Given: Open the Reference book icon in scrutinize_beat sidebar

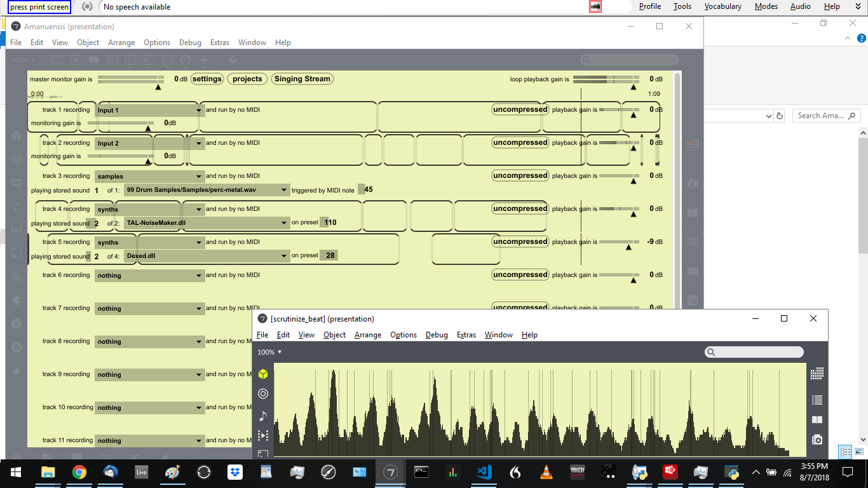Looking at the screenshot, I should [817, 420].
